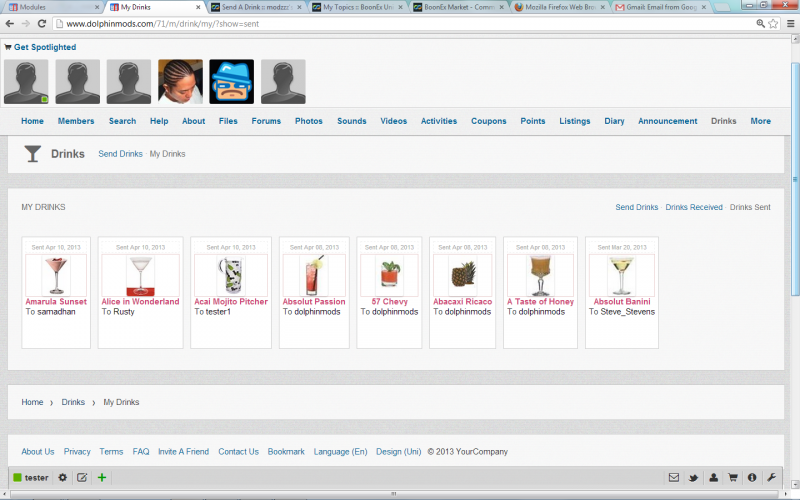Switch to the My Topics BoonEx tab
800x500 pixels.
pyautogui.click(x=358, y=7)
